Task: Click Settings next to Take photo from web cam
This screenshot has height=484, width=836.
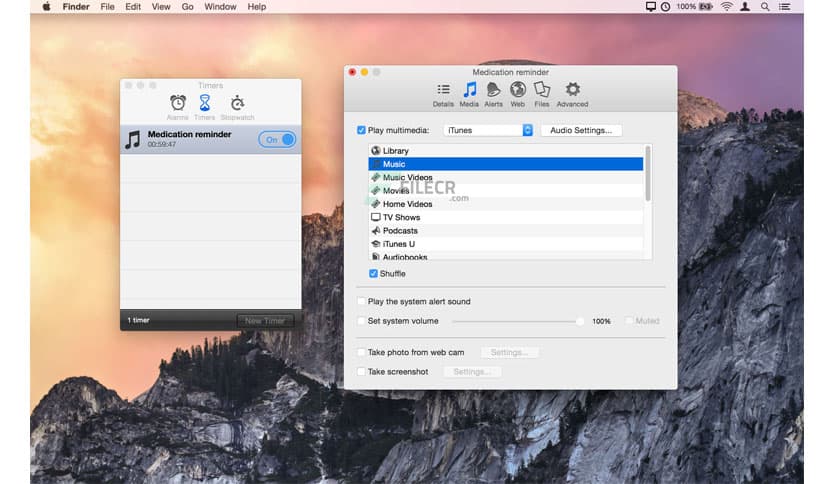Action: 509,352
